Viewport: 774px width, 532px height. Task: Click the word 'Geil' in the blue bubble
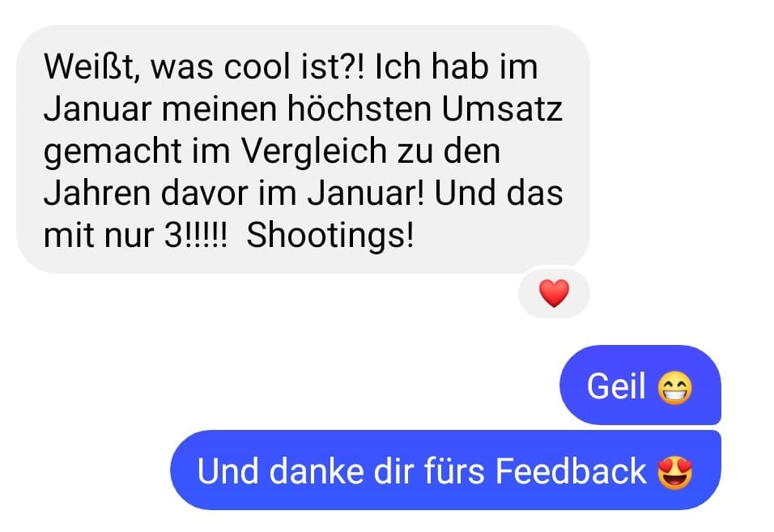click(616, 386)
